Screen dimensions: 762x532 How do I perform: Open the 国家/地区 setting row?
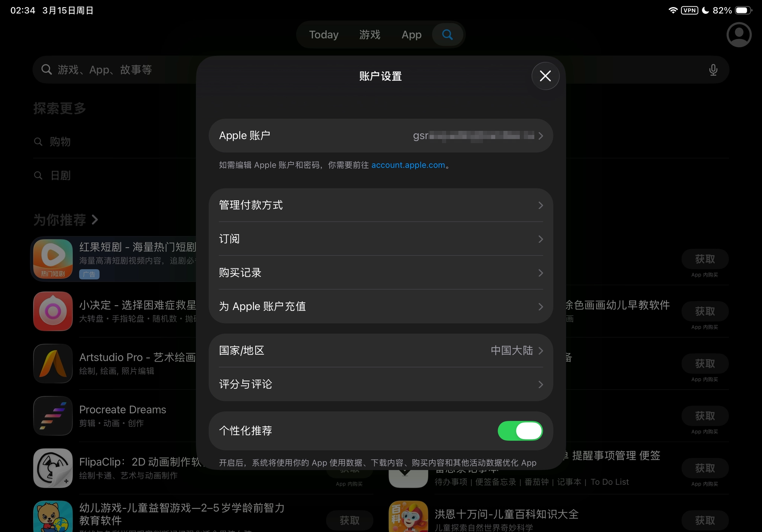coord(381,351)
